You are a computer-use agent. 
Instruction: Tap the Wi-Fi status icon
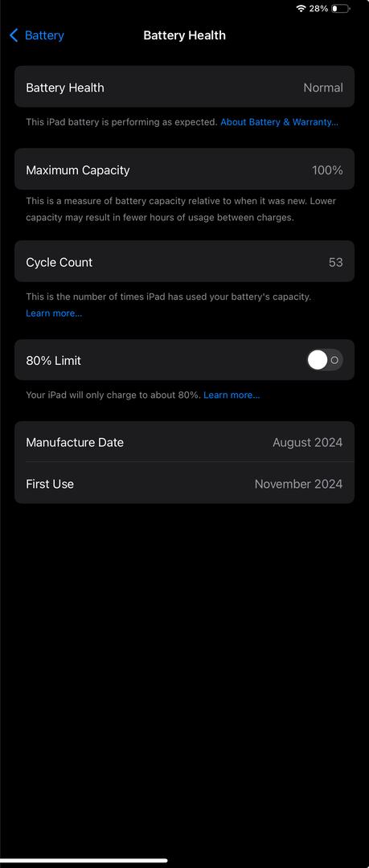pyautogui.click(x=301, y=8)
